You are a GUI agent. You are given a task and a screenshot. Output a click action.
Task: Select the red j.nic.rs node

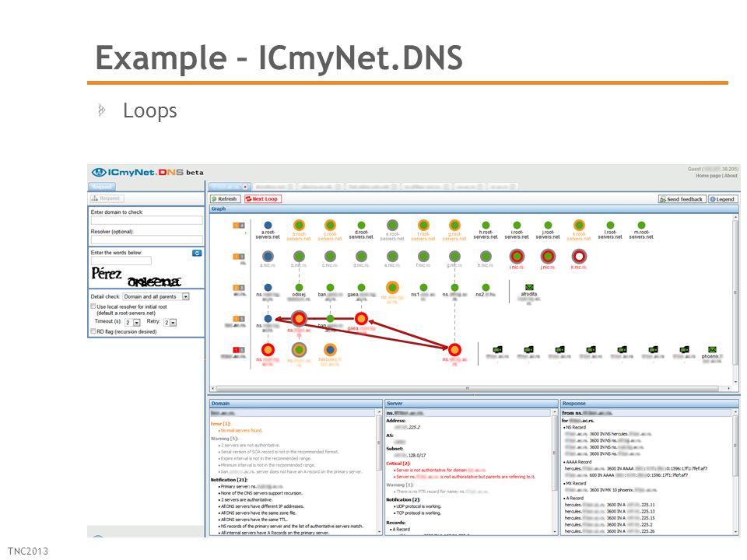pyautogui.click(x=548, y=256)
